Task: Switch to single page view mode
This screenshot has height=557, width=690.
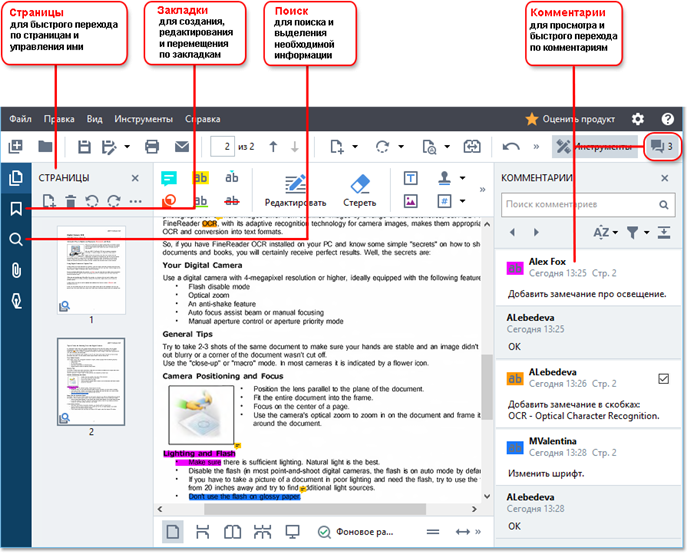Action: (x=172, y=532)
